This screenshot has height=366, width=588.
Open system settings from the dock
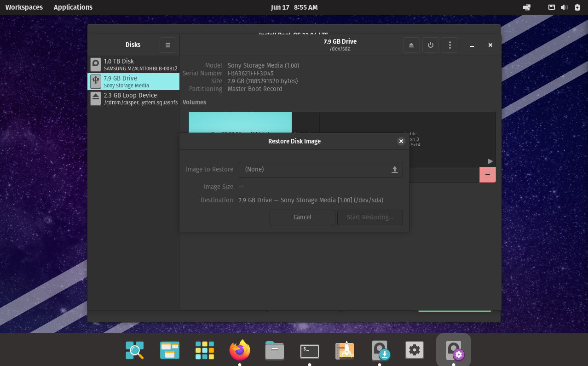[414, 350]
